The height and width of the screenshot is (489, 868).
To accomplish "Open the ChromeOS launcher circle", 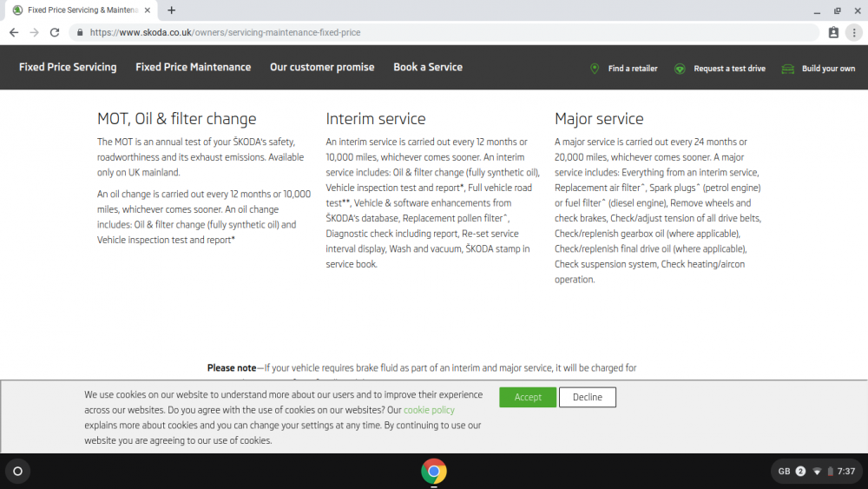I will [17, 472].
